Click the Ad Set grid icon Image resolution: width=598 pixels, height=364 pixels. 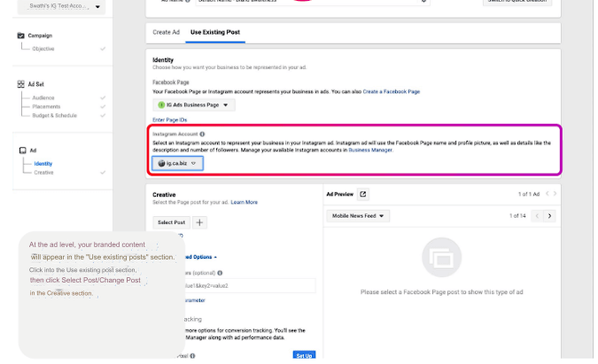21,84
